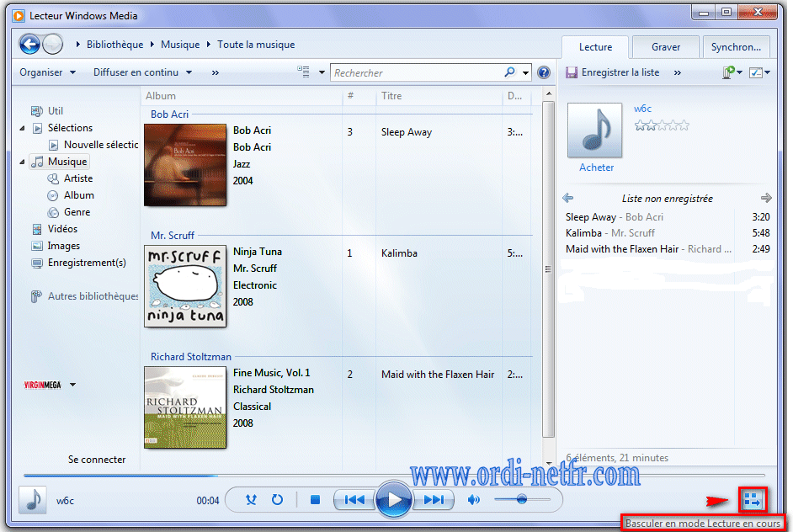Open the list options checkmark icon

[756, 72]
